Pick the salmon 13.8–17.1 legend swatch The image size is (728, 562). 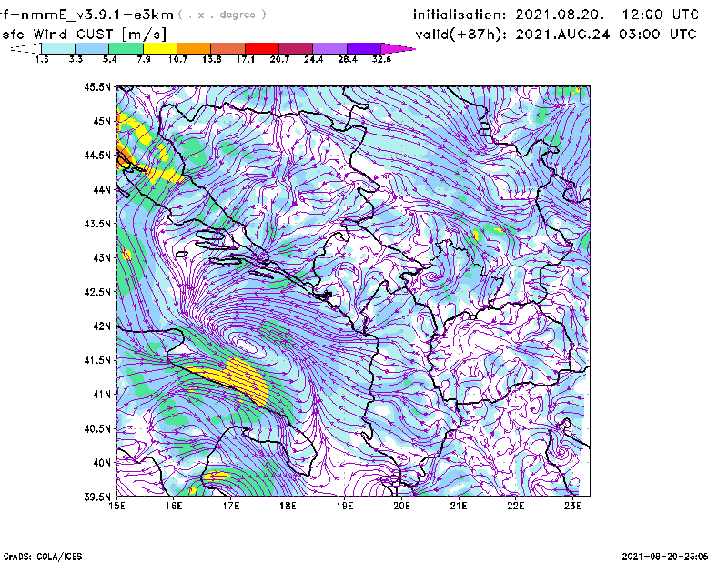point(228,48)
